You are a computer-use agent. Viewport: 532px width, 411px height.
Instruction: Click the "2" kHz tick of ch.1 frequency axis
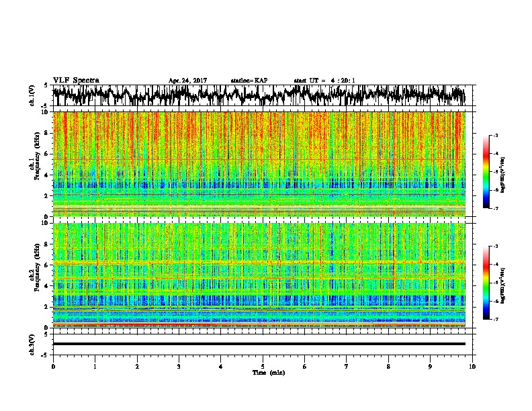click(47, 195)
